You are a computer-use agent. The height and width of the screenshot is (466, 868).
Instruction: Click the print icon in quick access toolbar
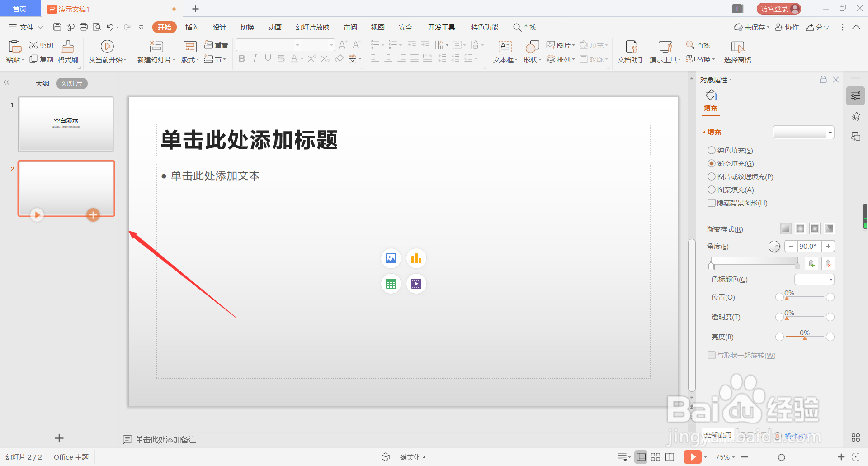point(84,27)
